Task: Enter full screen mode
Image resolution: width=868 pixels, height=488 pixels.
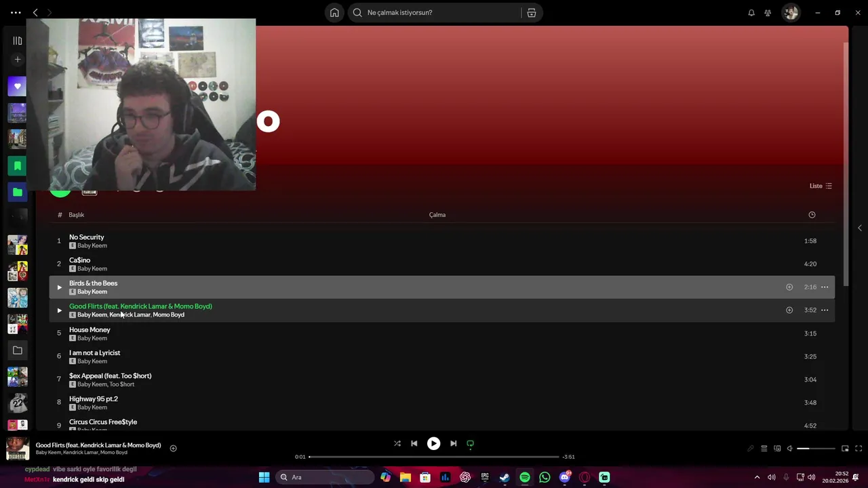Action: (x=859, y=449)
